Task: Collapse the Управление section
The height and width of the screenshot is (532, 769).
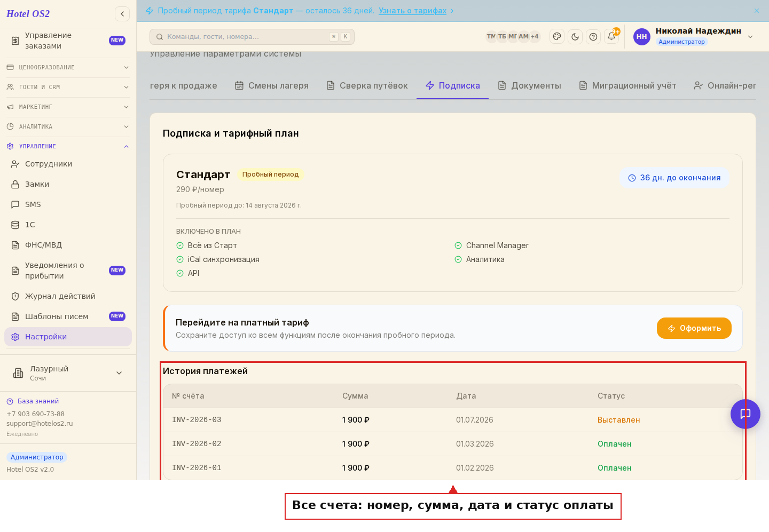Action: click(x=68, y=146)
